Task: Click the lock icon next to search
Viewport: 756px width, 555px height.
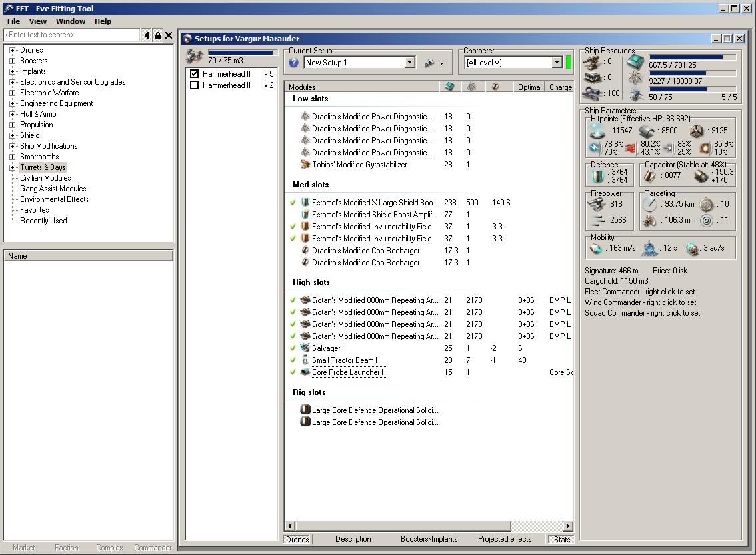Action: click(x=157, y=35)
